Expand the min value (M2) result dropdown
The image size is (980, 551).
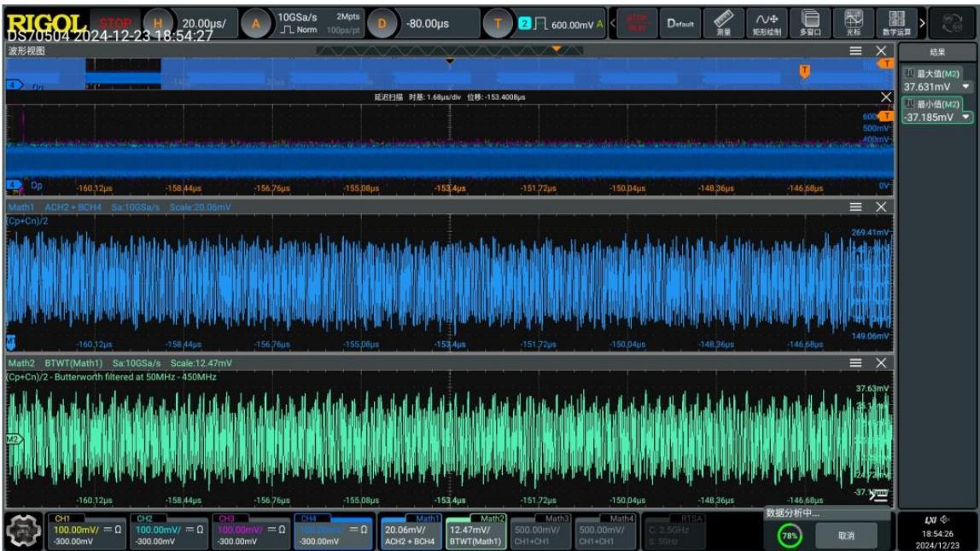966,117
